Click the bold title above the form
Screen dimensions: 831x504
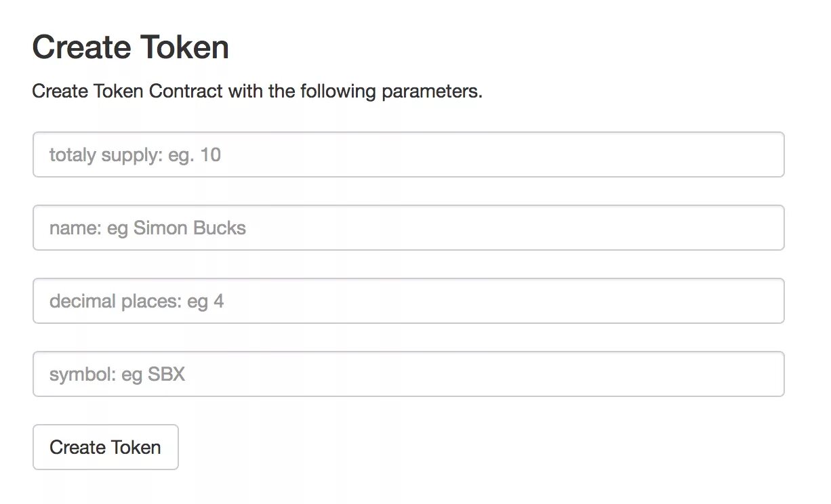[130, 48]
